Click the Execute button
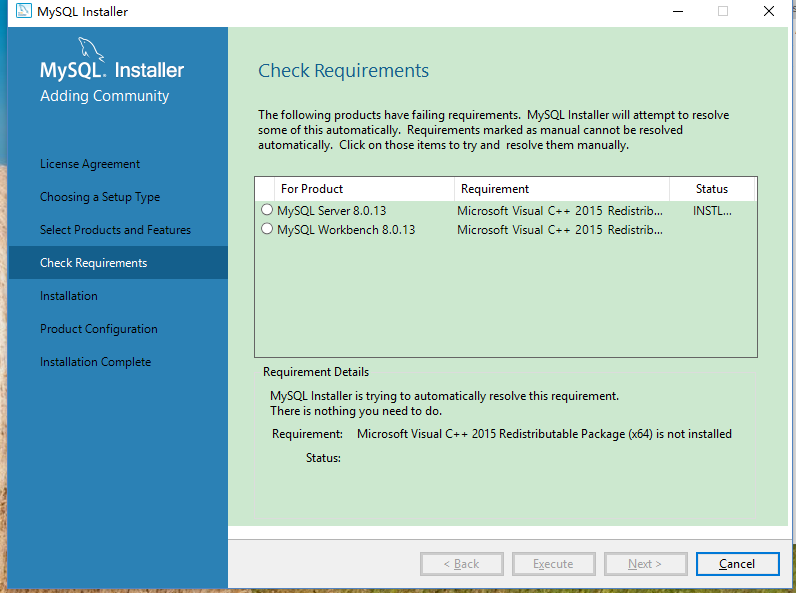This screenshot has height=593, width=796. [553, 564]
